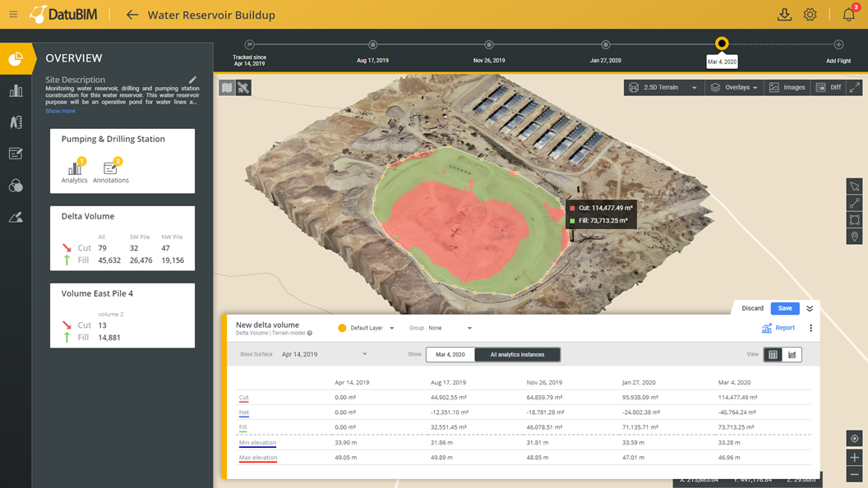Click the download icon in header
Image resolution: width=868 pixels, height=488 pixels.
(x=784, y=15)
